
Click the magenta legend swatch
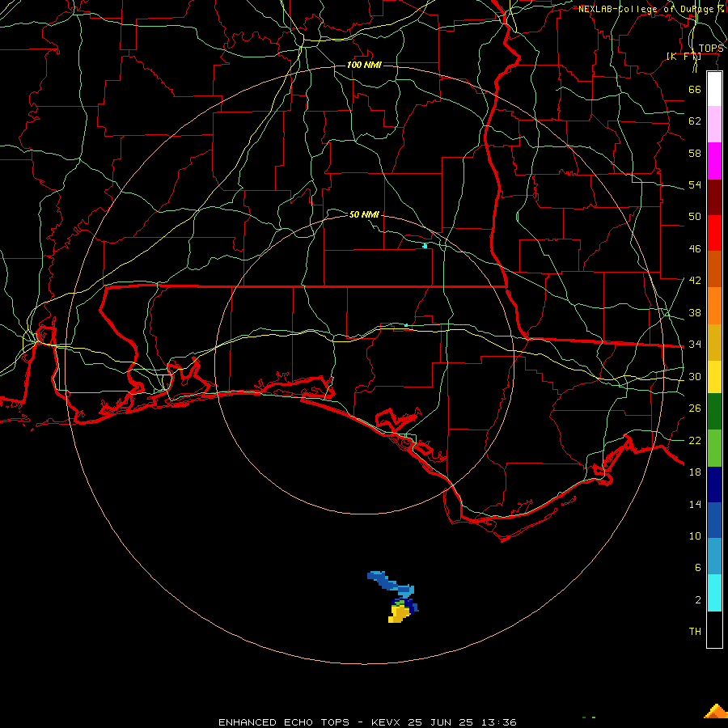(x=714, y=161)
